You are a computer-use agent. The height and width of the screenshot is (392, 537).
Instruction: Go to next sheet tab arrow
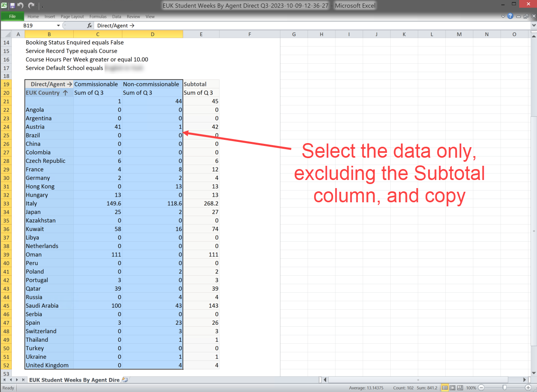click(17, 380)
